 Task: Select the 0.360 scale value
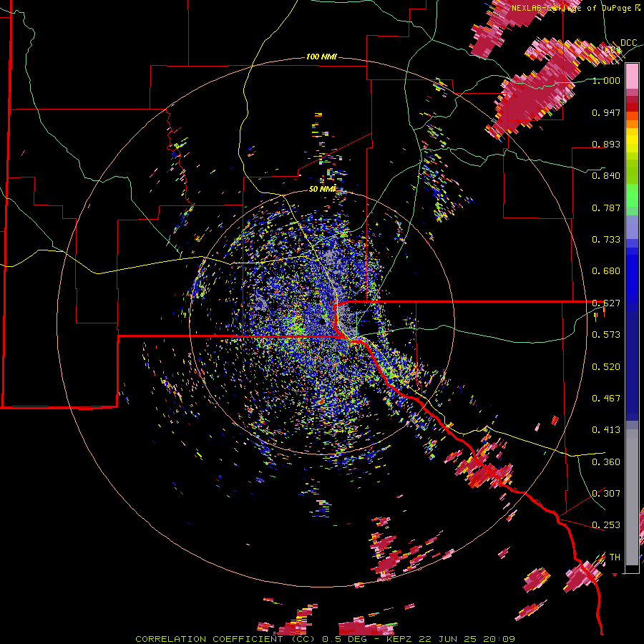(606, 462)
